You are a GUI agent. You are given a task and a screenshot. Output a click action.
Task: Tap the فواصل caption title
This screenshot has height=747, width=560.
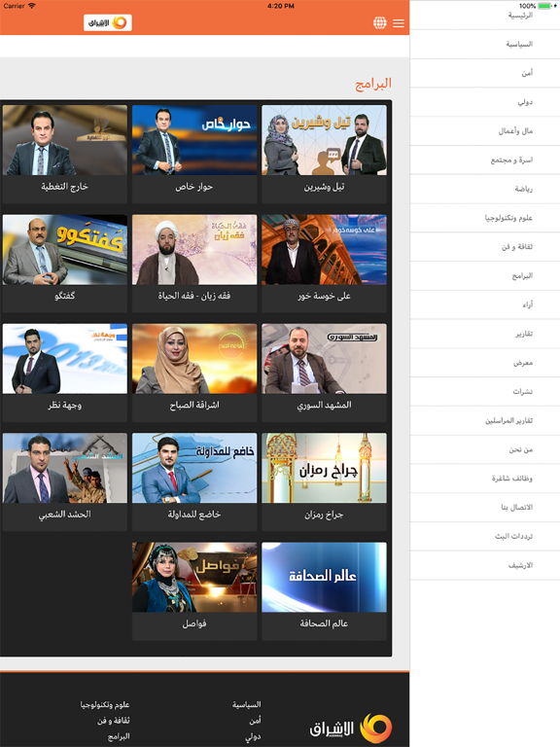click(194, 623)
